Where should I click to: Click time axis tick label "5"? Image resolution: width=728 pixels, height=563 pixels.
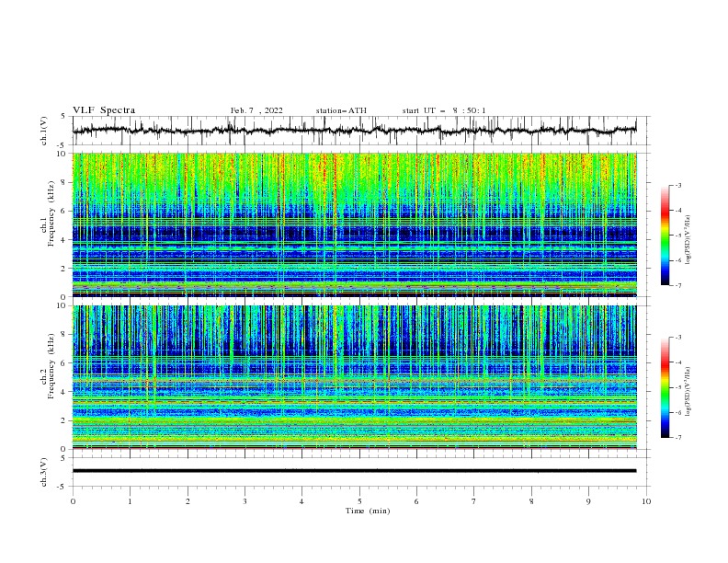359,501
